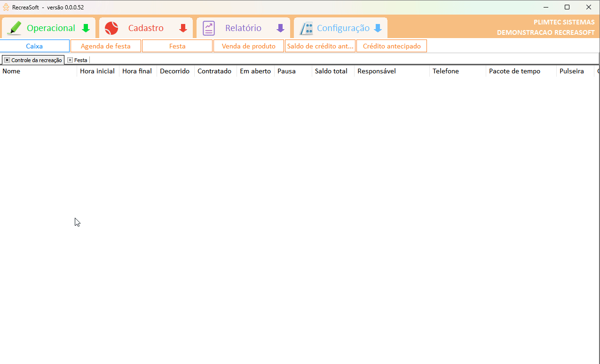Open the Caixa button
The image size is (600, 364).
(34, 46)
